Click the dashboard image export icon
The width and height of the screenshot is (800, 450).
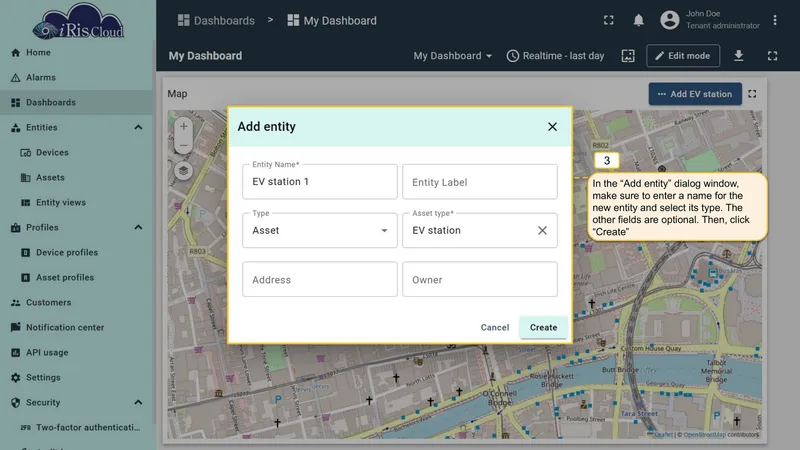click(628, 56)
